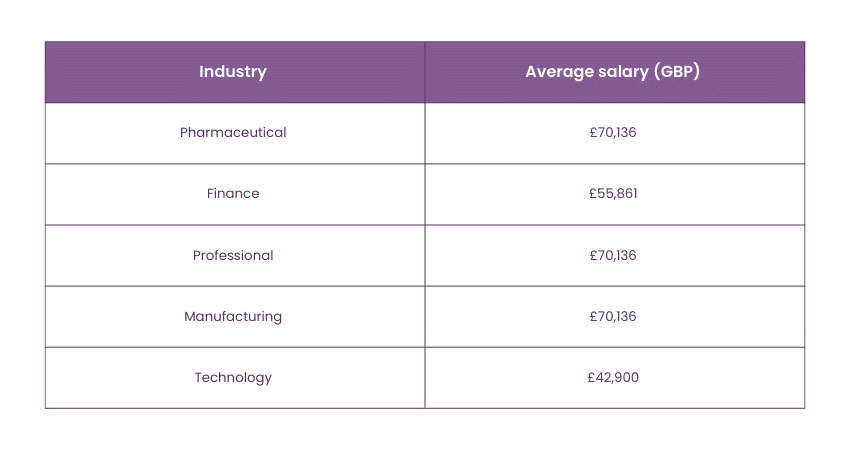
Task: Click the £42,900 Technology salary value
Action: click(x=613, y=377)
